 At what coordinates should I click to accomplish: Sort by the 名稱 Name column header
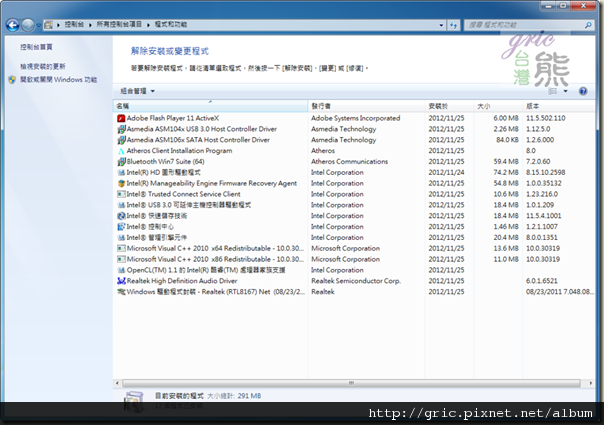click(x=210, y=106)
